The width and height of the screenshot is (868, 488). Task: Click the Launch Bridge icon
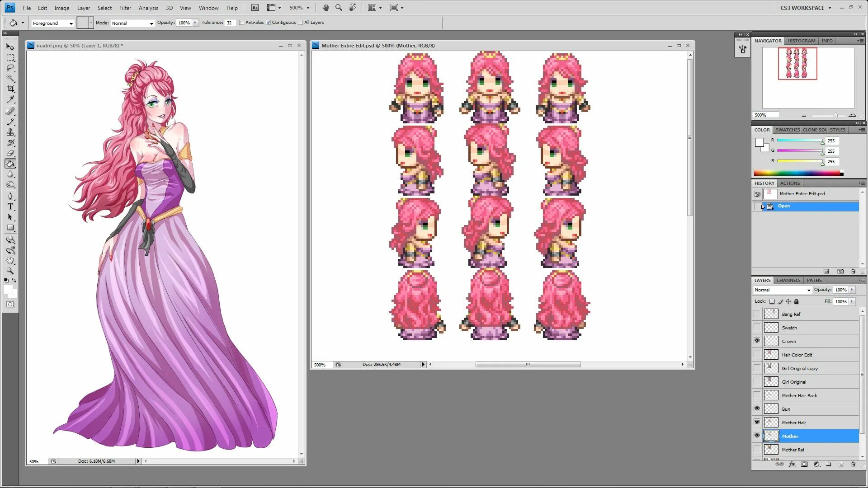255,8
